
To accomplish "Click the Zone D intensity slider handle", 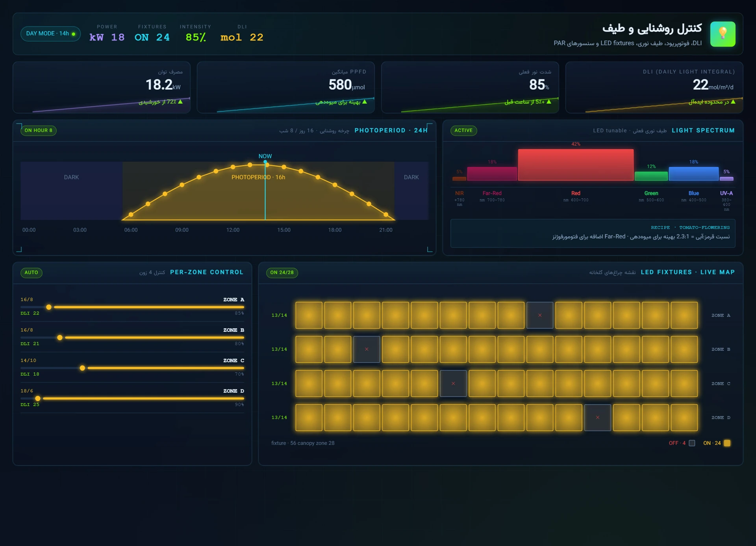I will pyautogui.click(x=38, y=398).
